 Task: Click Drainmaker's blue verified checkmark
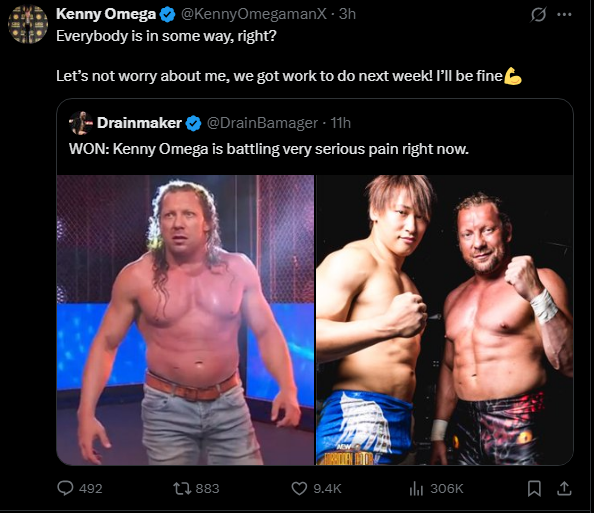point(194,124)
